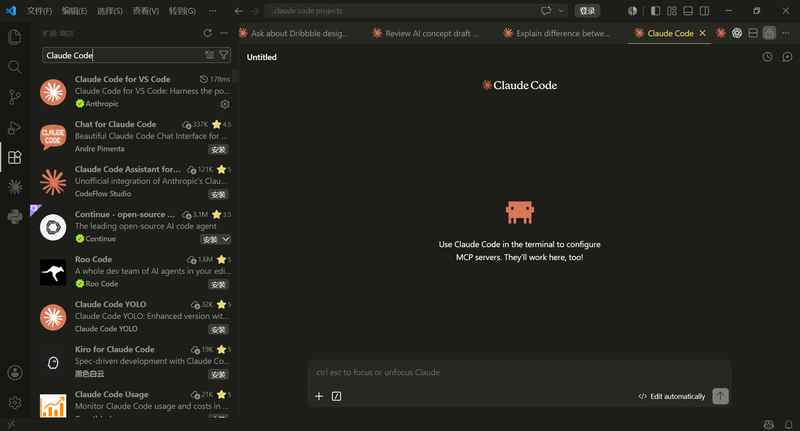Open the Run and Debug view
The image size is (800, 431).
coord(15,127)
